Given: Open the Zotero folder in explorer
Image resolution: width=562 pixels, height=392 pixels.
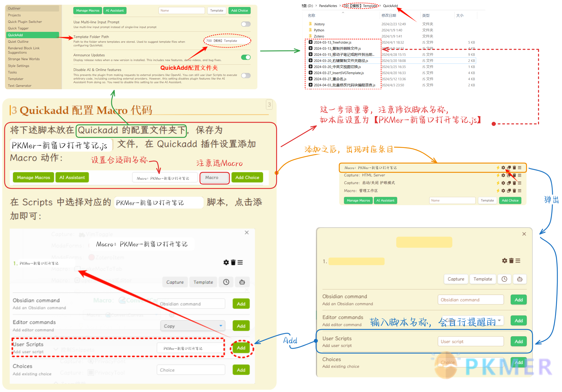Looking at the screenshot, I should [x=318, y=36].
